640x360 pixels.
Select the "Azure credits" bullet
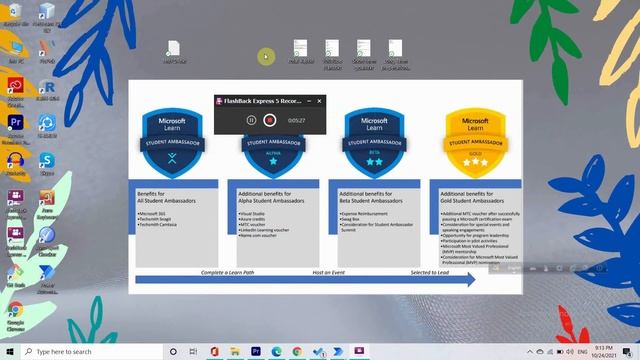pyautogui.click(x=252, y=219)
